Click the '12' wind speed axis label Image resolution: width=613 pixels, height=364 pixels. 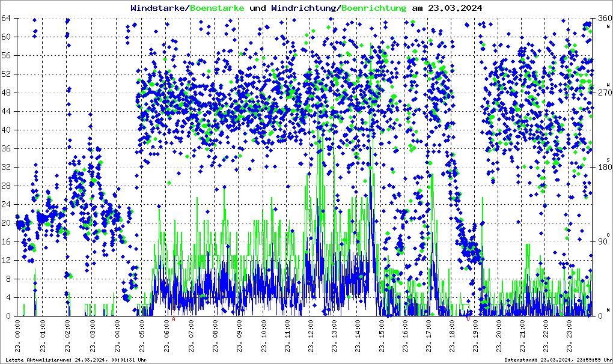click(5, 260)
